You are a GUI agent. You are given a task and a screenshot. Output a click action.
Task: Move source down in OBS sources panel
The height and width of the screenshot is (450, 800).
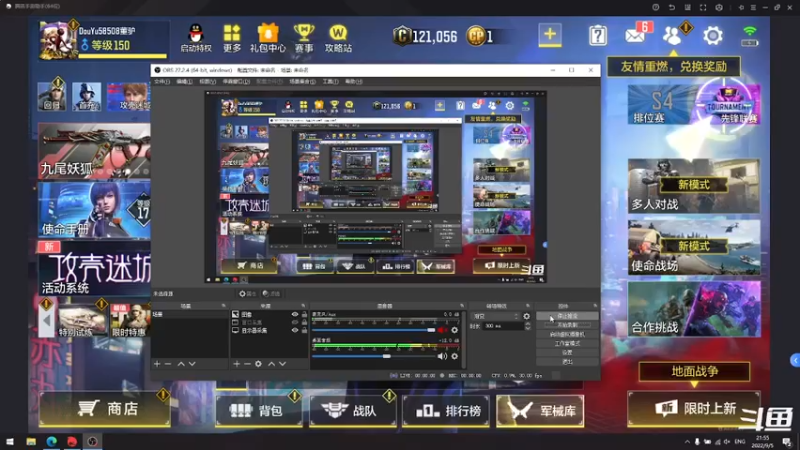click(282, 364)
